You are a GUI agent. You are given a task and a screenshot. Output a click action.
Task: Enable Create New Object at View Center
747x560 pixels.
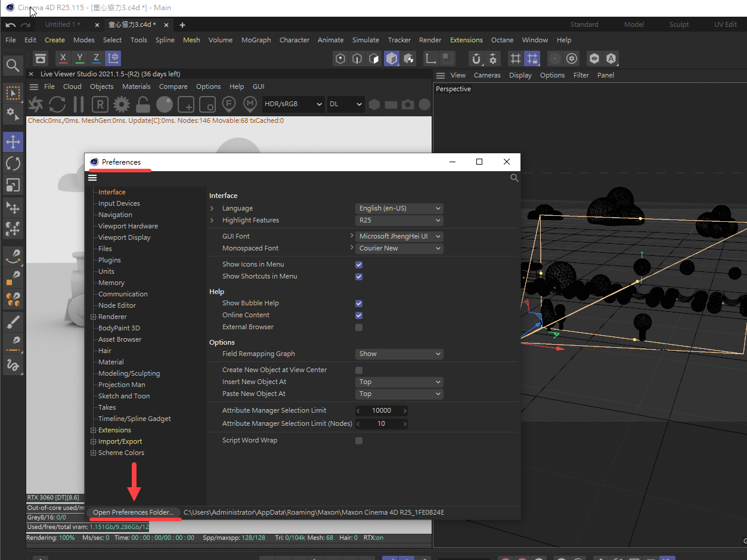359,370
